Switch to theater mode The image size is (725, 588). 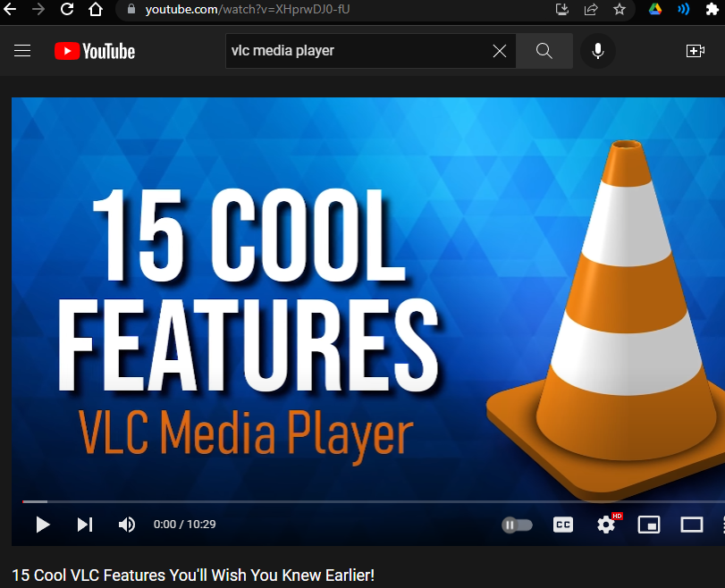692,525
